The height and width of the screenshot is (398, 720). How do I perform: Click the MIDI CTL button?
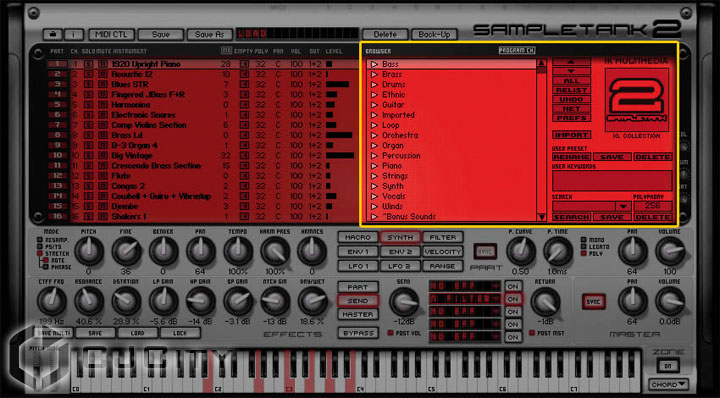pyautogui.click(x=111, y=34)
